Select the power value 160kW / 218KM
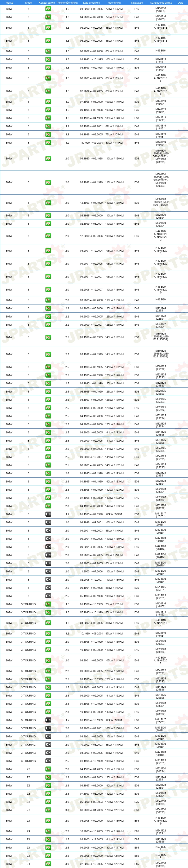The image size is (188, 868). 114,856
